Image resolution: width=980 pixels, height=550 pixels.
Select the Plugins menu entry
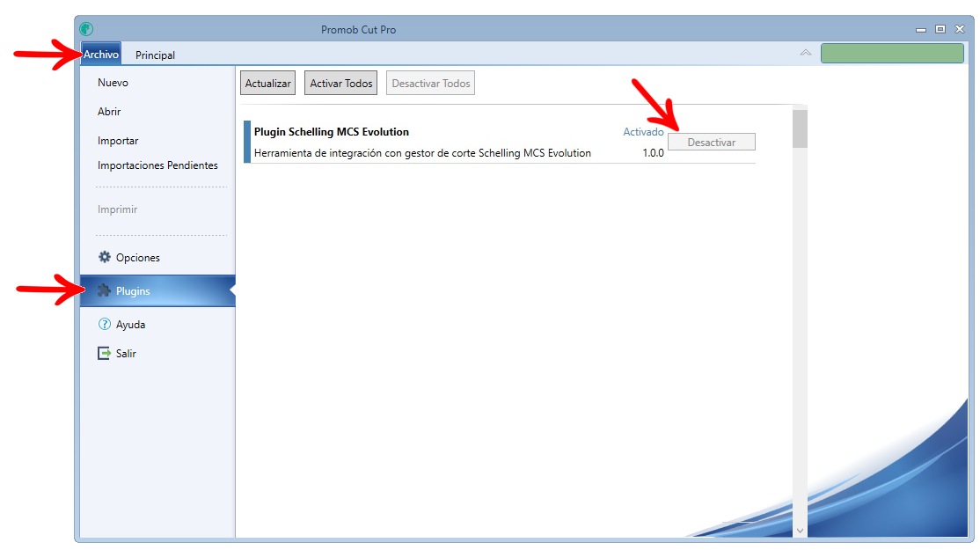coord(157,290)
